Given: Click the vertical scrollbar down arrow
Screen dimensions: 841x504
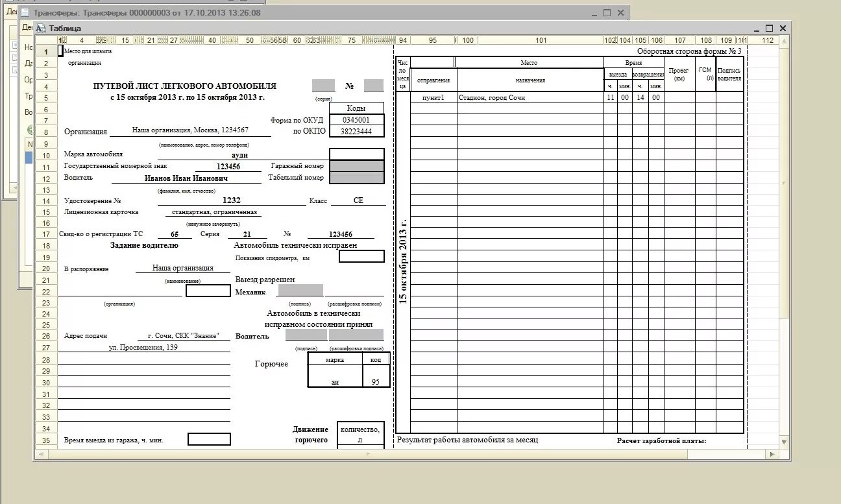Looking at the screenshot, I should 785,442.
